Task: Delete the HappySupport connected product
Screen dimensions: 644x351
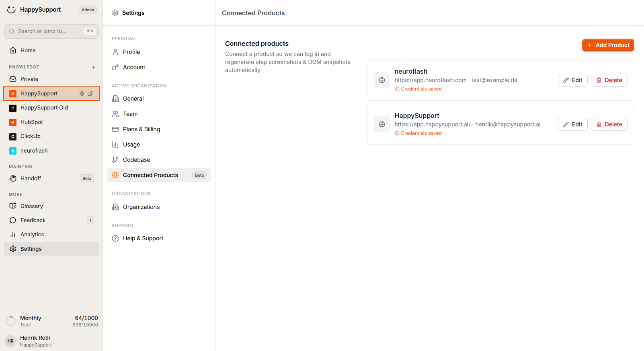Action: (x=609, y=124)
